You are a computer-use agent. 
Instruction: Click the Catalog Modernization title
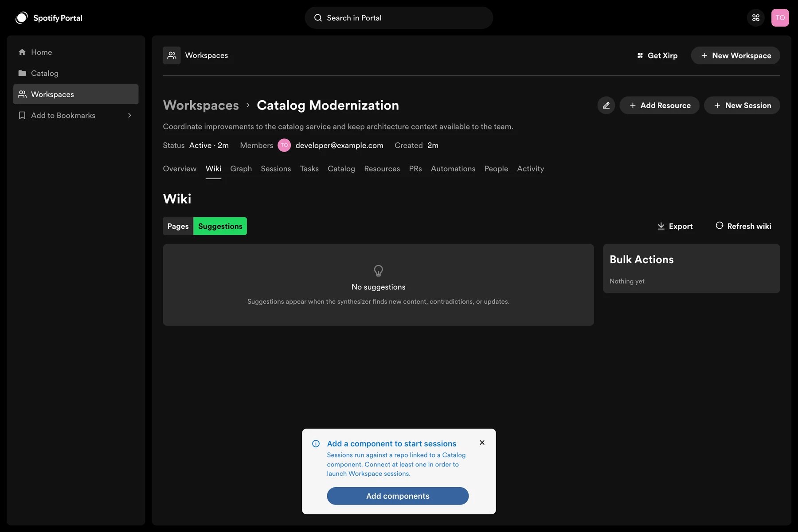coord(328,106)
